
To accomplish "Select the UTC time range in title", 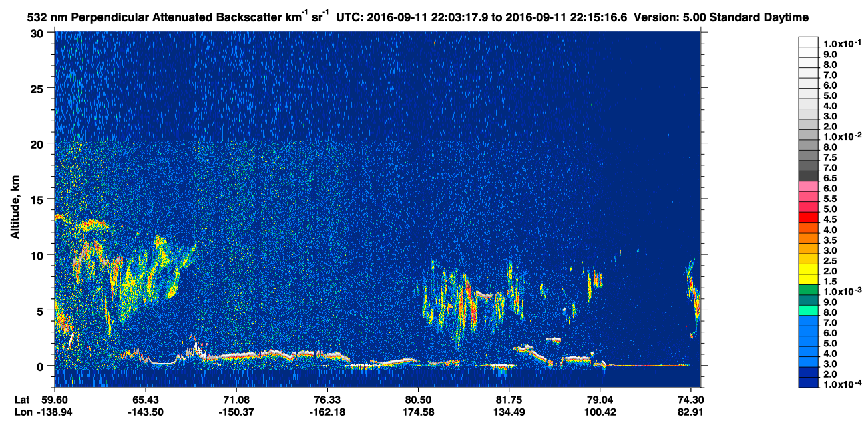I will pyautogui.click(x=481, y=17).
